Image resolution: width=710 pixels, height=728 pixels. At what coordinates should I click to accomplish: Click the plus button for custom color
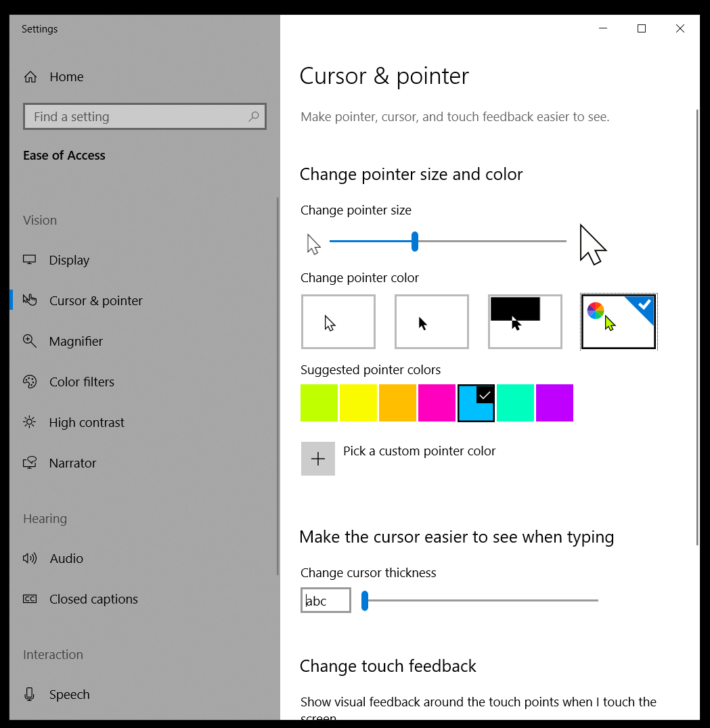tap(318, 459)
